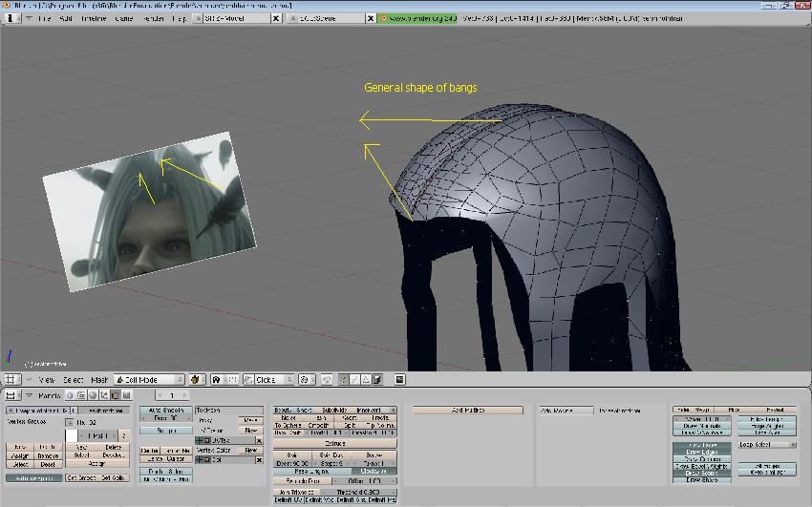Open the Add menu in top bar

coord(66,18)
